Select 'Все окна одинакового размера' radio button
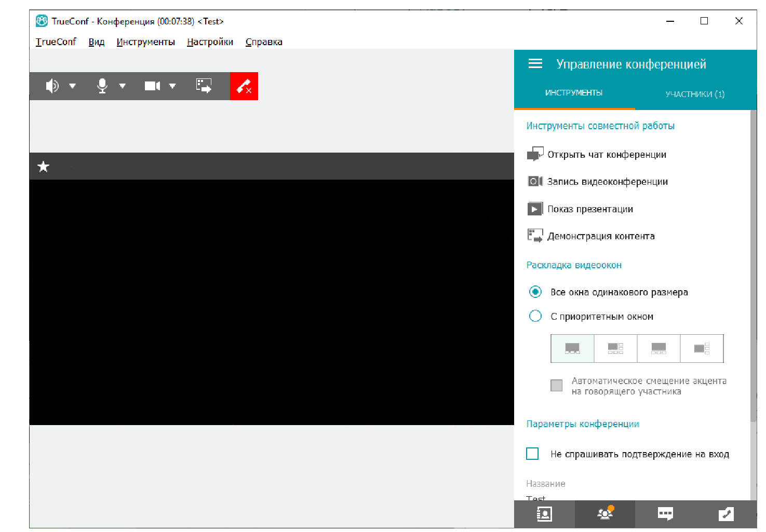 535,292
